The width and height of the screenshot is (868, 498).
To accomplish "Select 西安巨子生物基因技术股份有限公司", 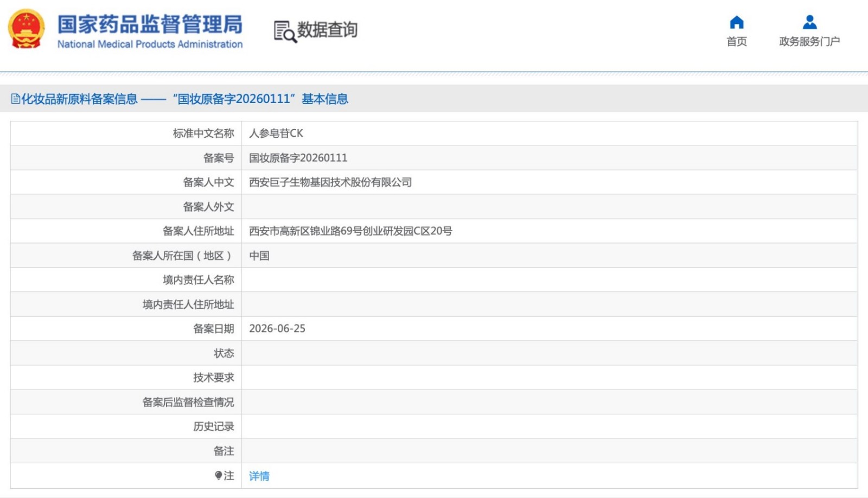I will point(330,182).
